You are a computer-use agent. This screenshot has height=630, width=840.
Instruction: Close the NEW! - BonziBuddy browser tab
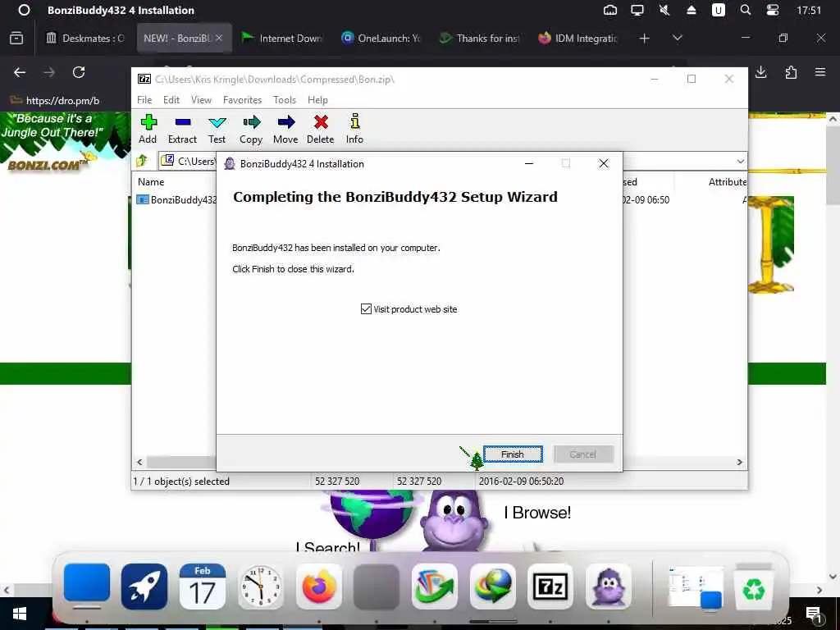pyautogui.click(x=218, y=38)
